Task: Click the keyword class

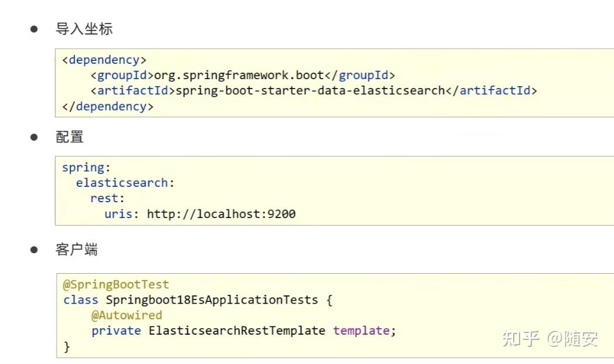Action: 81,300
